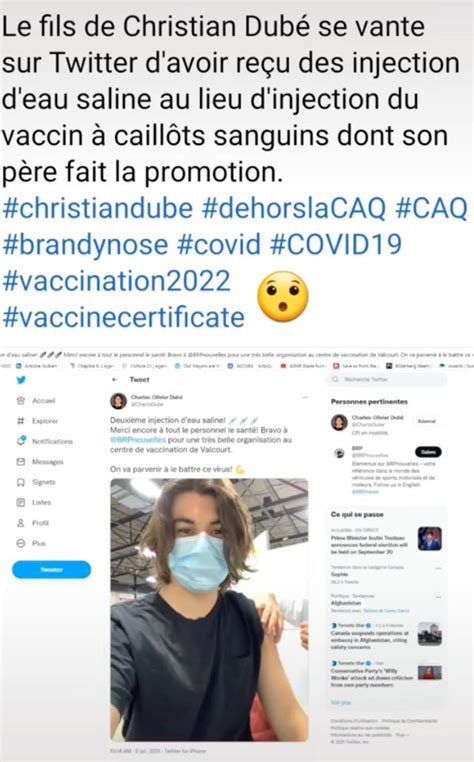
Task: Open the Sophie trend options dots
Action: tap(438, 568)
